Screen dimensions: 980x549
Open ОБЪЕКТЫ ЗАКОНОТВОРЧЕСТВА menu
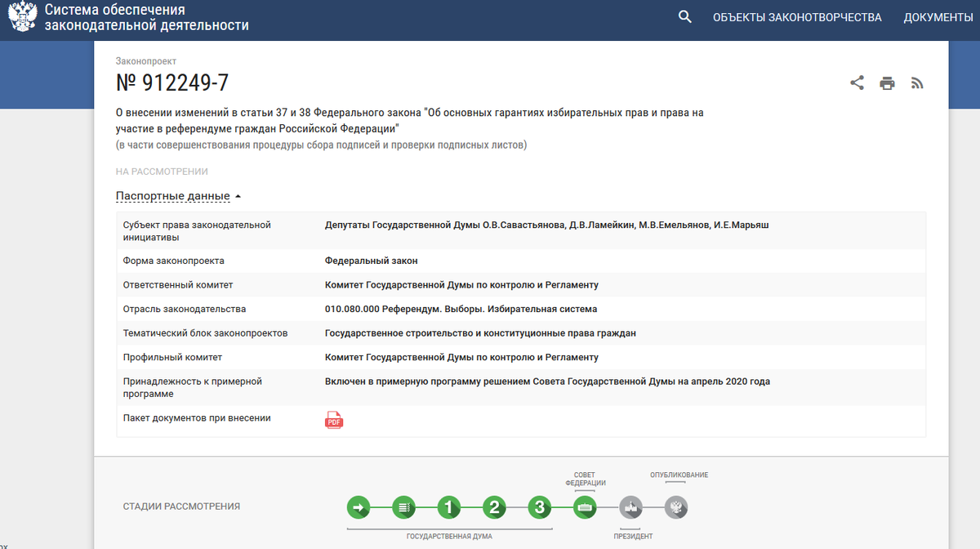click(x=797, y=17)
